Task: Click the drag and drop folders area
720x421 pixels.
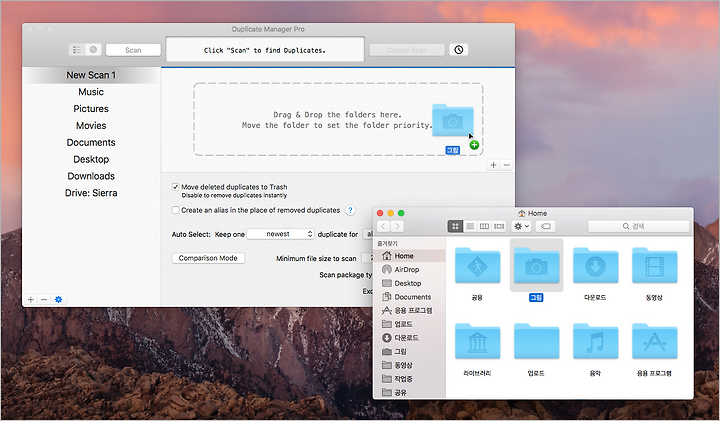Action: [x=338, y=119]
